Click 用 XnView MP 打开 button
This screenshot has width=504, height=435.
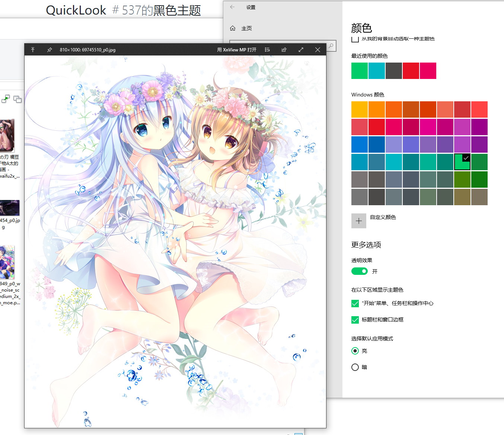click(x=237, y=50)
